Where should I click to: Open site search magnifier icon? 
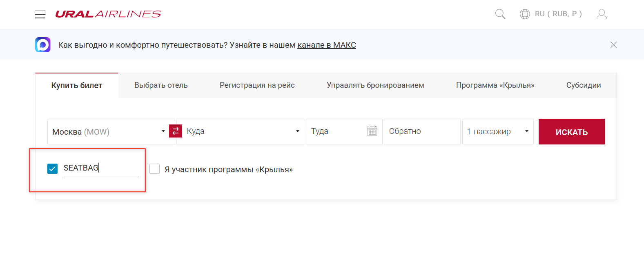point(500,14)
